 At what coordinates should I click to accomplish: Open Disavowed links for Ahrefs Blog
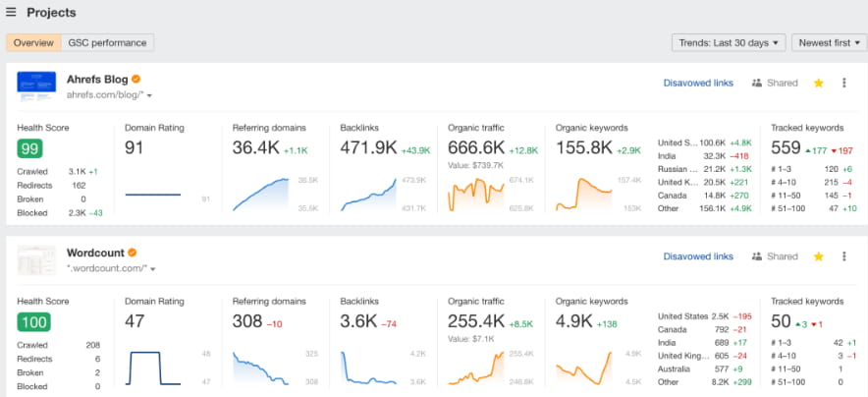(x=697, y=84)
